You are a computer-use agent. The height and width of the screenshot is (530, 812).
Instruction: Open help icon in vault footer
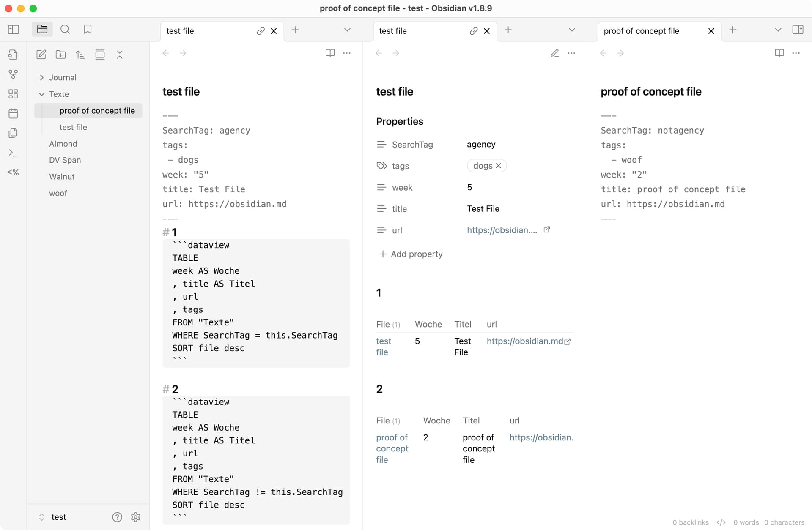tap(117, 517)
